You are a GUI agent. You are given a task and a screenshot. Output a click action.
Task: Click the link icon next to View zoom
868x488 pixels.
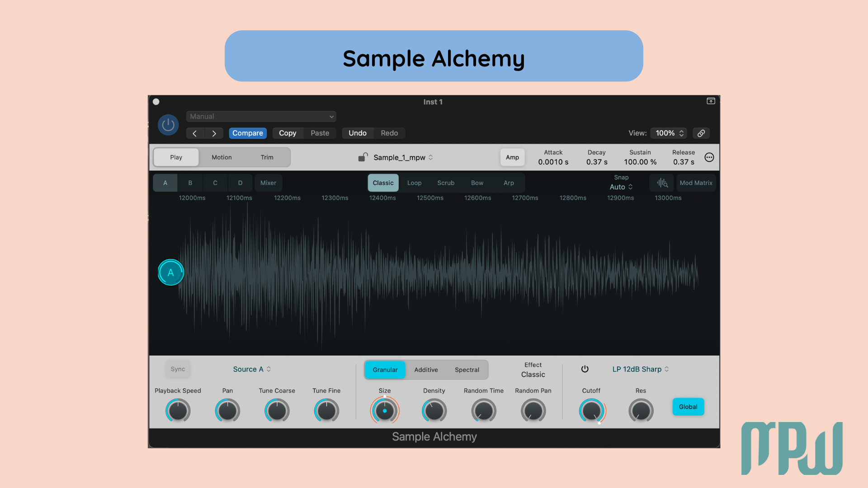701,133
